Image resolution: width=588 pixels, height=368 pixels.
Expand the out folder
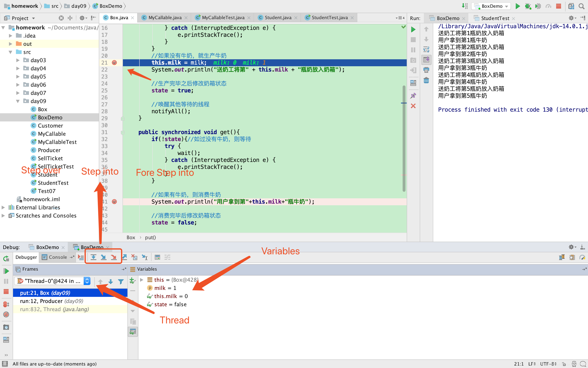pyautogui.click(x=10, y=44)
